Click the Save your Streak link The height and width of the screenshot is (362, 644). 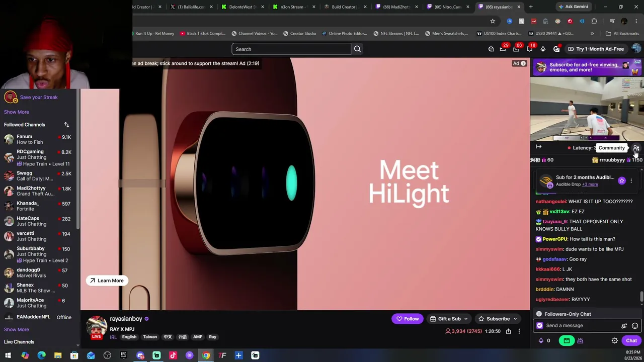[x=39, y=97]
